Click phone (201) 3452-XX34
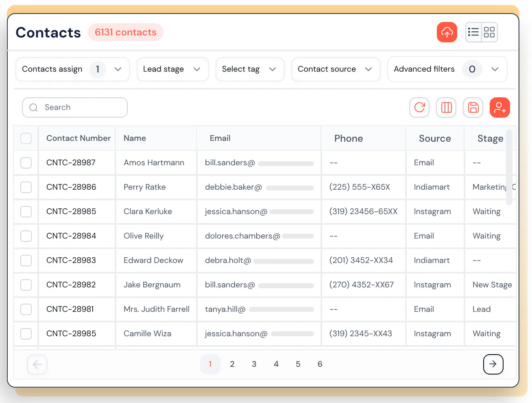Image resolution: width=532 pixels, height=403 pixels. (x=361, y=260)
